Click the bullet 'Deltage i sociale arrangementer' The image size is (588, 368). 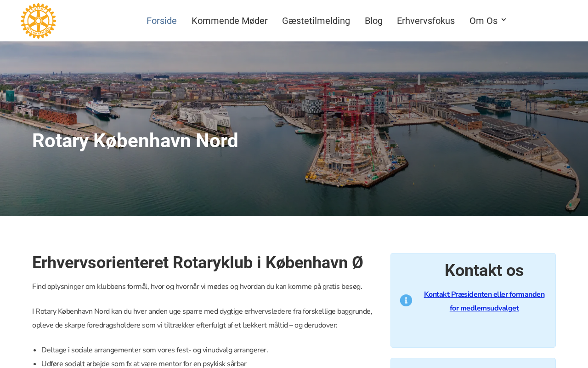click(x=155, y=350)
